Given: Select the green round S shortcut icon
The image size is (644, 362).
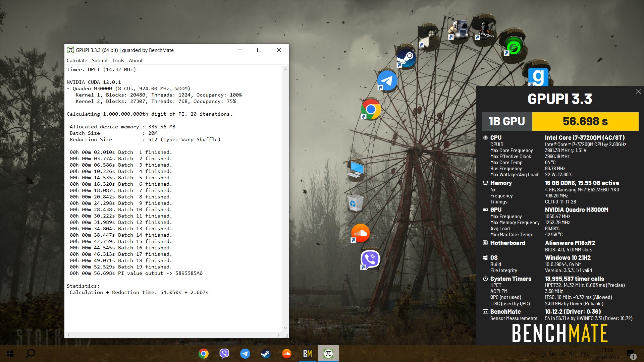Looking at the screenshot, I should point(513,46).
